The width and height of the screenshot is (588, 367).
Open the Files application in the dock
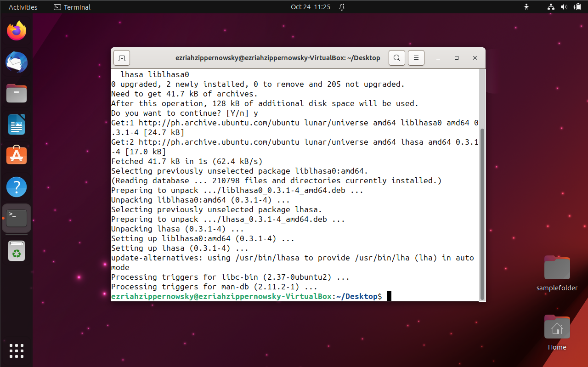[17, 93]
